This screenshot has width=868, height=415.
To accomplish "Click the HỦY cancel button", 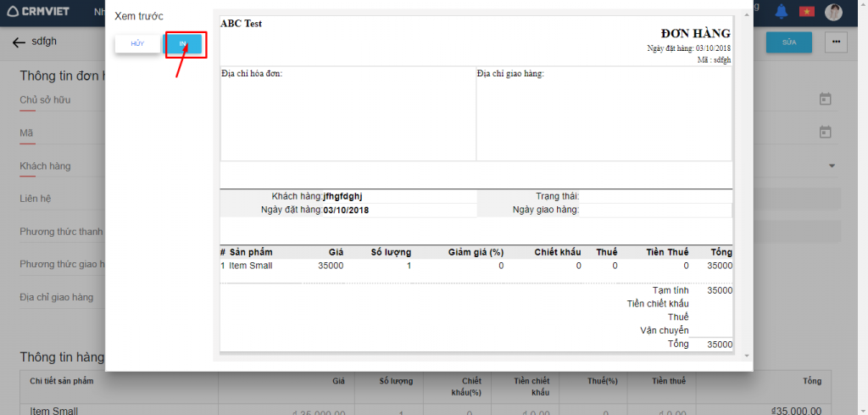I will tap(137, 43).
